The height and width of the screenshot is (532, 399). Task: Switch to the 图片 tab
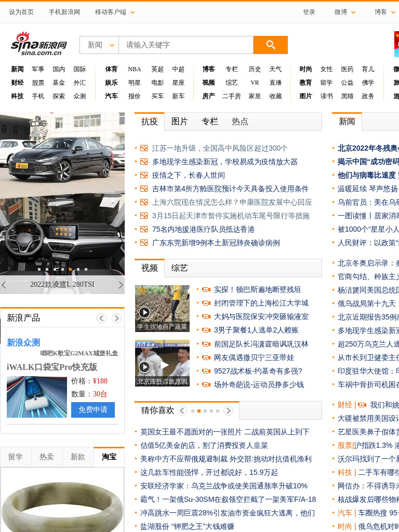pos(179,122)
